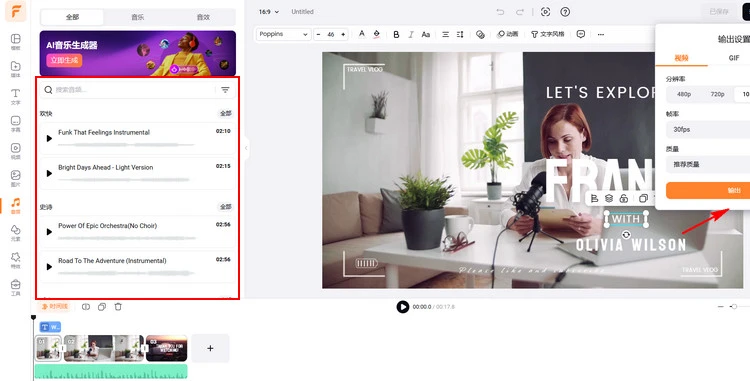The height and width of the screenshot is (381, 750).
Task: Select the Video (视频) export tab
Action: pyautogui.click(x=681, y=58)
